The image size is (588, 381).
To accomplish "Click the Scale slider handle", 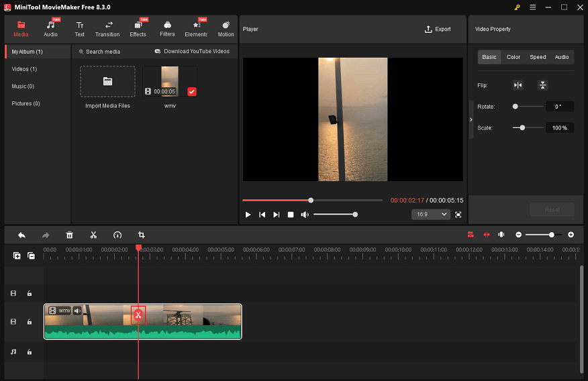I will click(x=522, y=127).
